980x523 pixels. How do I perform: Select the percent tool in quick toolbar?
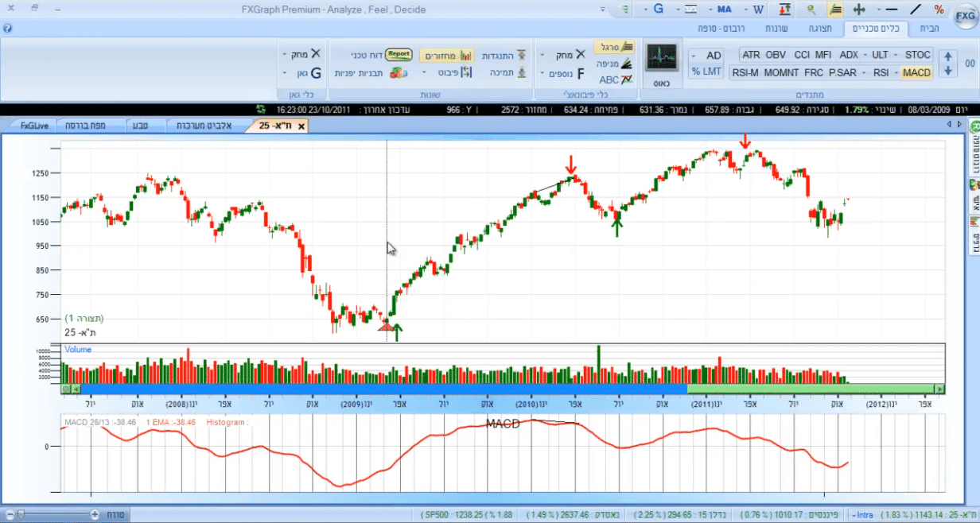pos(939,10)
